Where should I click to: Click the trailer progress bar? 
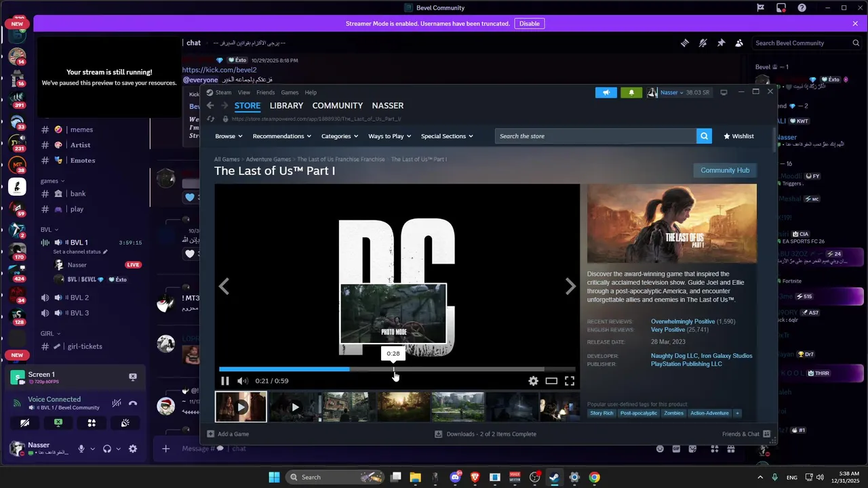397,369
